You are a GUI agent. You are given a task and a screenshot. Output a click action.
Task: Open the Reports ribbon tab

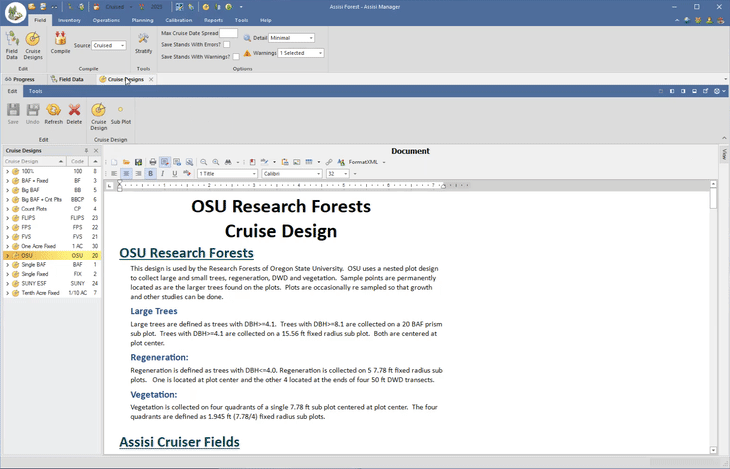coord(213,20)
